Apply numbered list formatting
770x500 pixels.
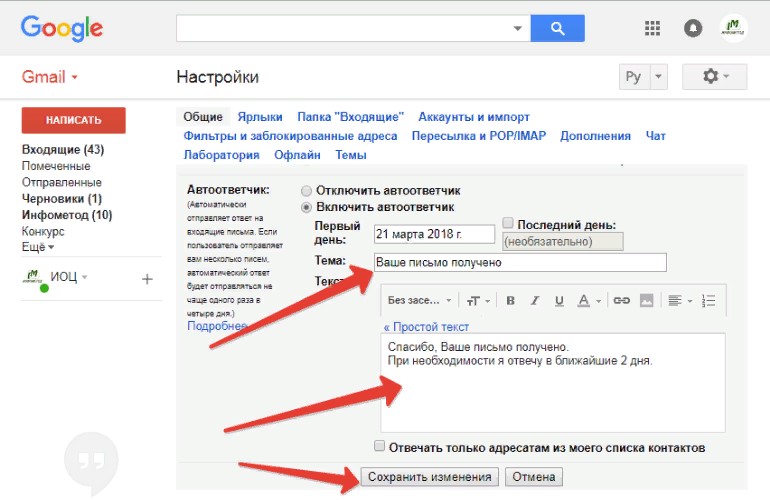click(x=709, y=300)
